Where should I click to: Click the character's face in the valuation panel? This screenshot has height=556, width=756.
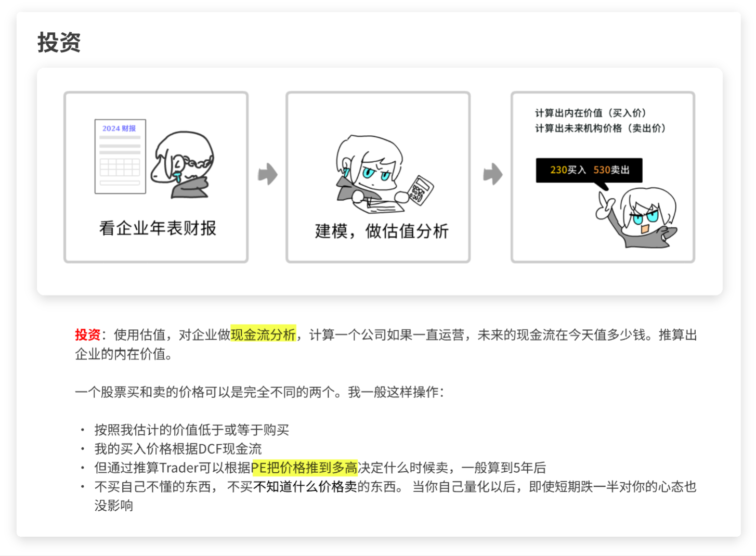pos(373,166)
